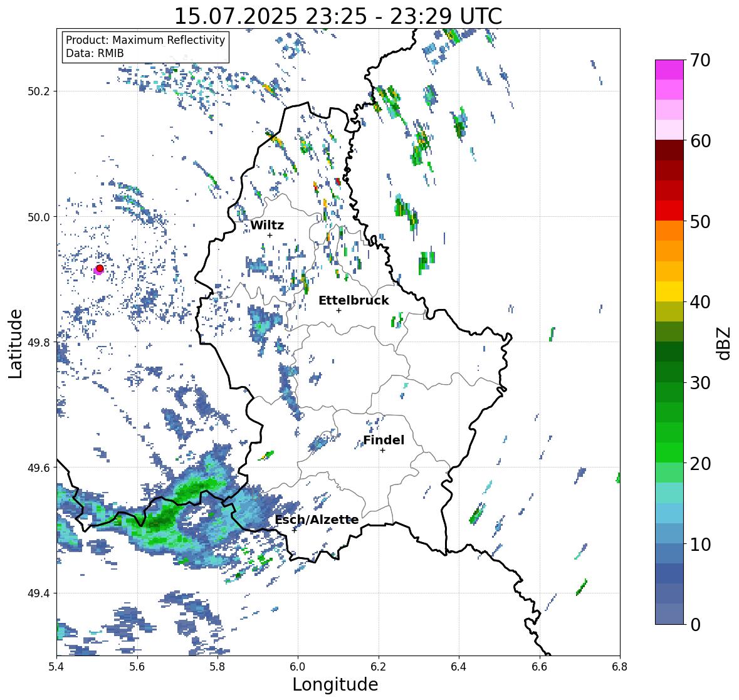Click the plus marker below Ettelbruck
The width and height of the screenshot is (739, 700).
(x=338, y=310)
